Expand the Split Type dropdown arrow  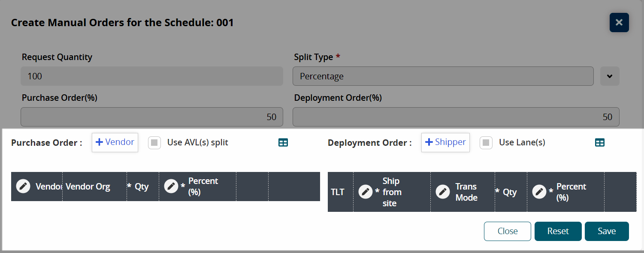[610, 76]
